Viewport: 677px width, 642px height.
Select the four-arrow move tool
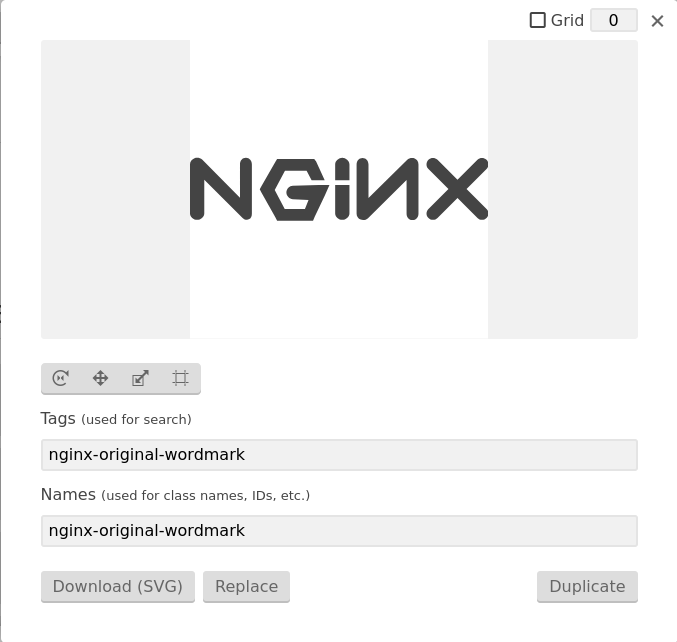pyautogui.click(x=101, y=378)
